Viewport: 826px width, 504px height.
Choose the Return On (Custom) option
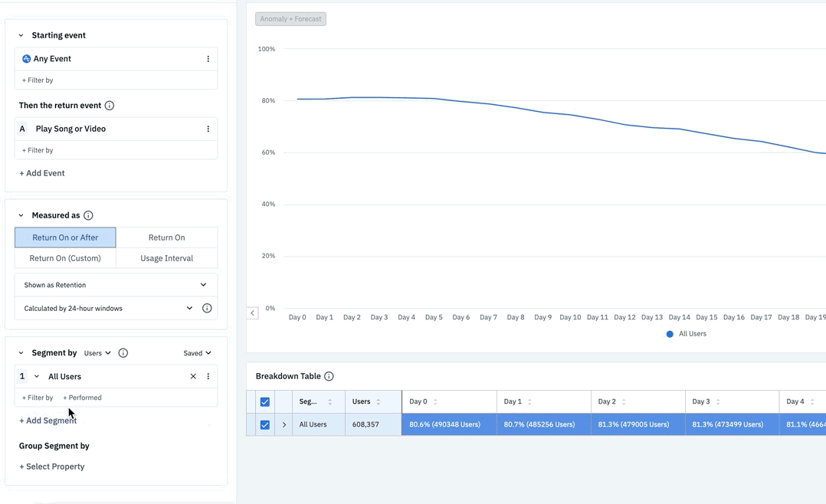(65, 258)
